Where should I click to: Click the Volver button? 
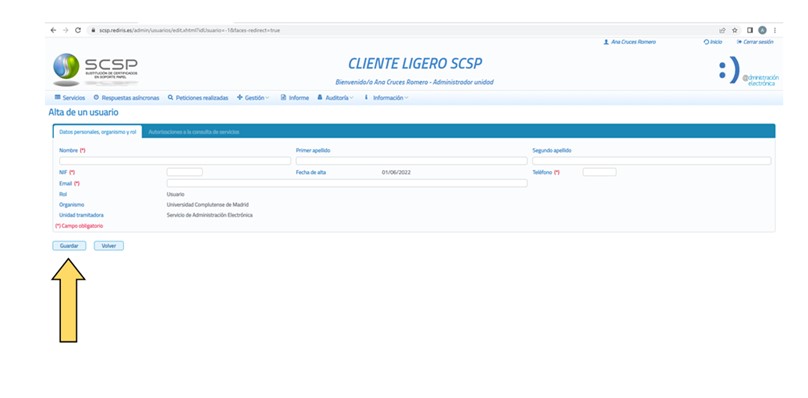(x=109, y=246)
